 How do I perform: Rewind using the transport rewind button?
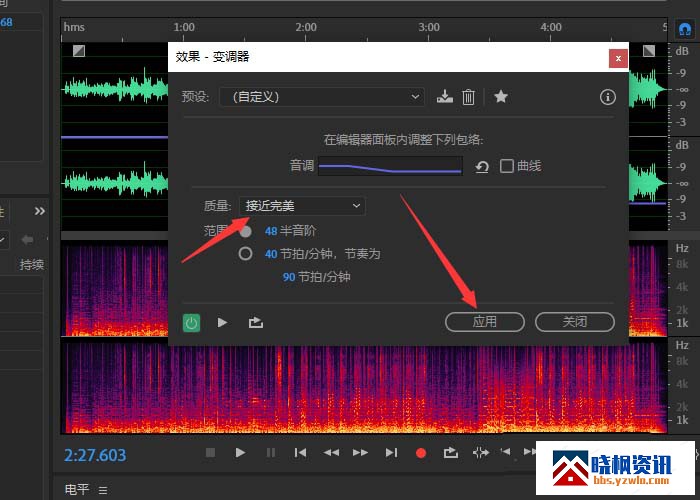[331, 453]
